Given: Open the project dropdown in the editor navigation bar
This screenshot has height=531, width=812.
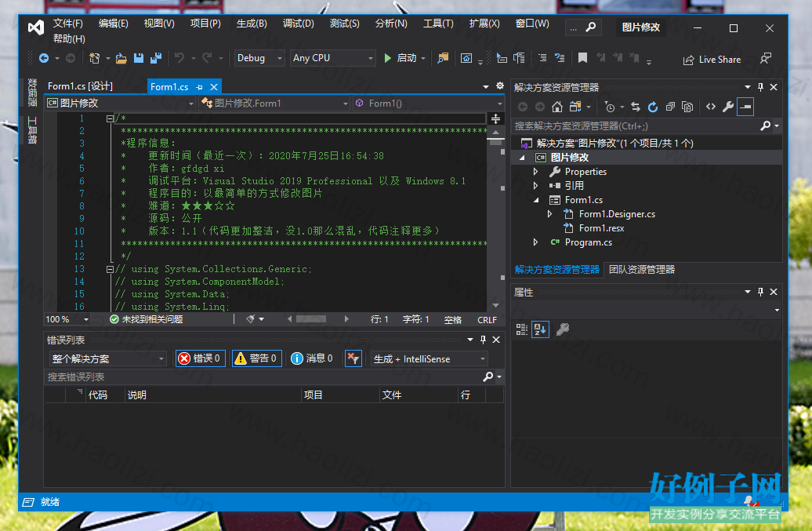Looking at the screenshot, I should (x=120, y=103).
